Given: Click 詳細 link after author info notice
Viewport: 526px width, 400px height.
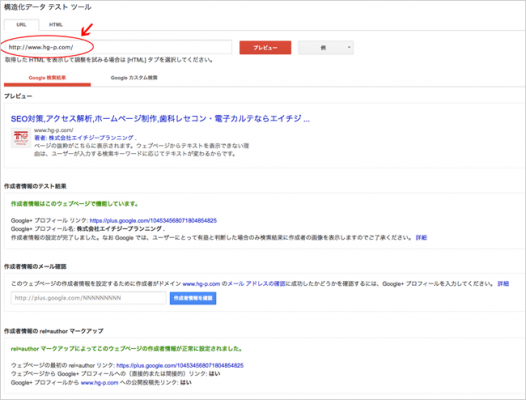Looking at the screenshot, I should pyautogui.click(x=421, y=238).
